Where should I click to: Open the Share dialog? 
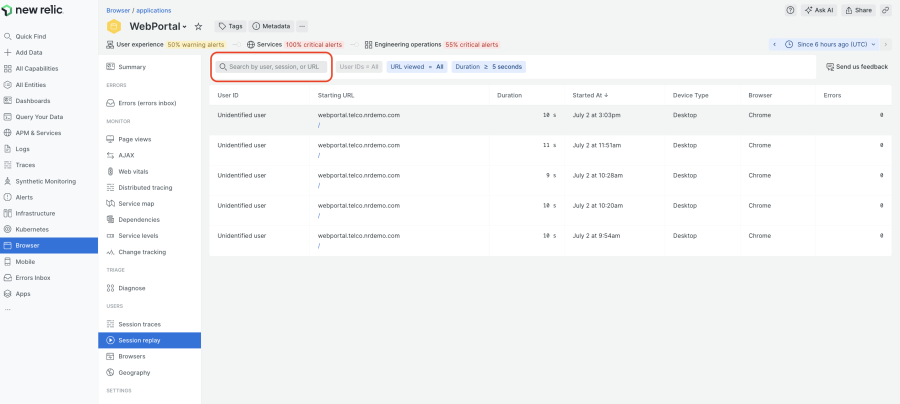pos(859,10)
